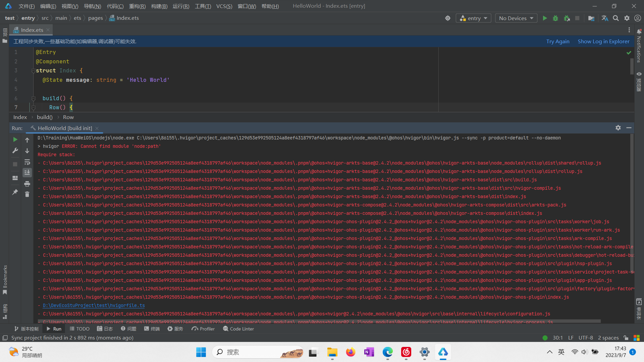Open the No Devices dropdown
This screenshot has height=362, width=644.
(x=516, y=18)
